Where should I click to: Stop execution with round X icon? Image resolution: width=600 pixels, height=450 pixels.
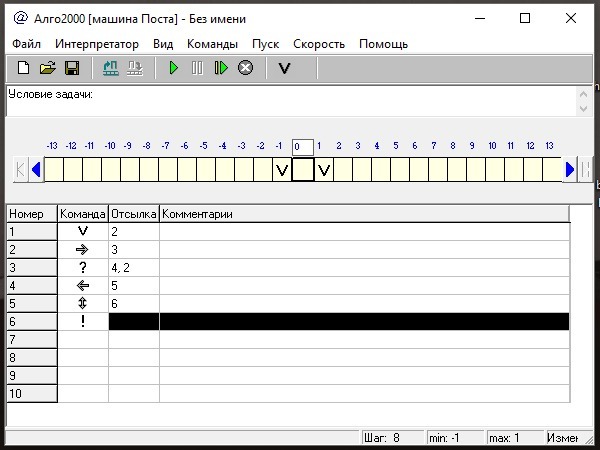click(x=245, y=68)
